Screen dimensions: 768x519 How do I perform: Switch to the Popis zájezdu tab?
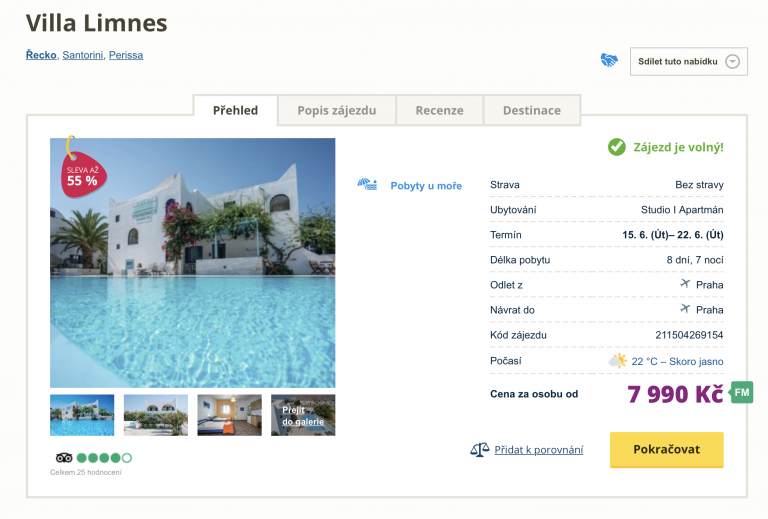click(337, 110)
